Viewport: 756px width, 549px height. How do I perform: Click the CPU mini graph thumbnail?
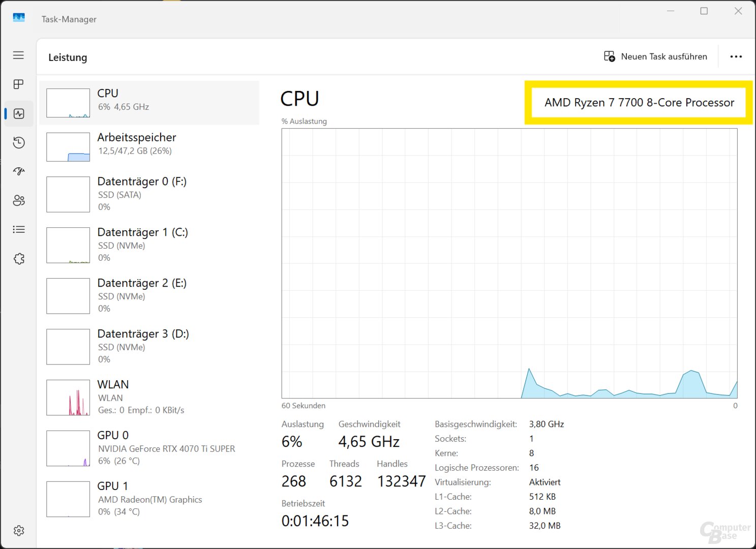click(x=68, y=103)
